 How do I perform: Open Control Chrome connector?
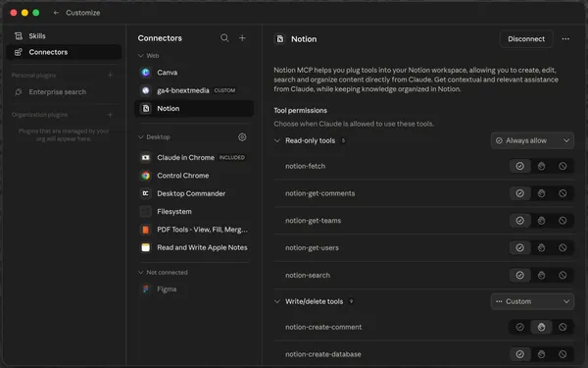194,176
